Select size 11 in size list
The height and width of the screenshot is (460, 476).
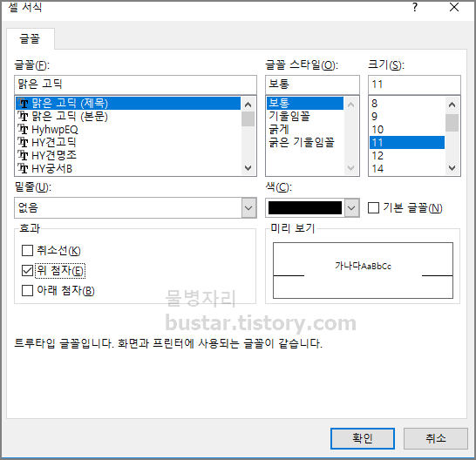[x=407, y=142]
